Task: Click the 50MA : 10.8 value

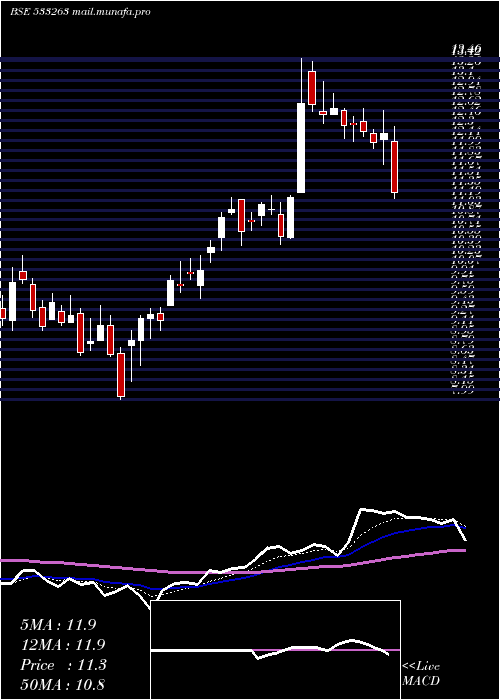Action: click(x=62, y=685)
